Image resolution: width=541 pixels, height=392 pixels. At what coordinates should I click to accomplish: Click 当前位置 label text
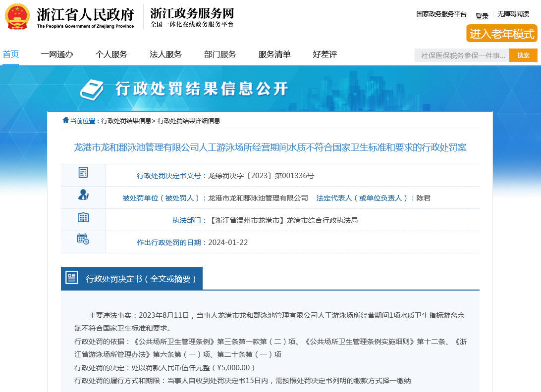click(x=83, y=121)
